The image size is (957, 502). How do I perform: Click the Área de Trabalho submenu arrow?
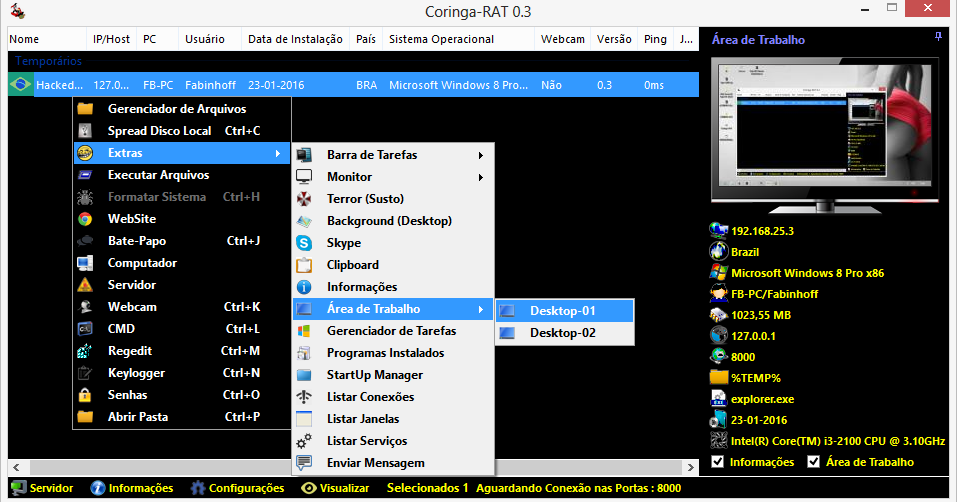tap(481, 309)
